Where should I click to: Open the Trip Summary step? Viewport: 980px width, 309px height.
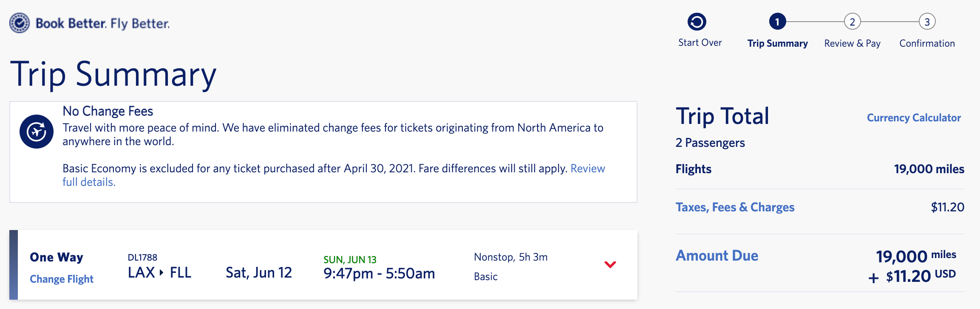coord(777,43)
